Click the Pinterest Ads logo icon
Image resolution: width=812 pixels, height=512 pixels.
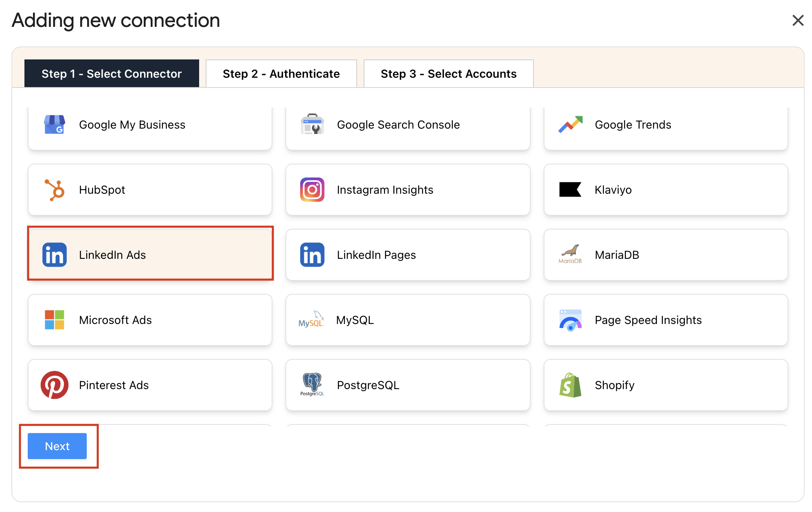tap(55, 385)
